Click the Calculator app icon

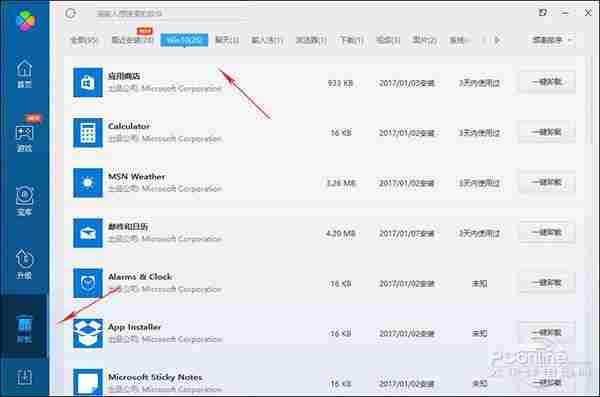point(88,132)
